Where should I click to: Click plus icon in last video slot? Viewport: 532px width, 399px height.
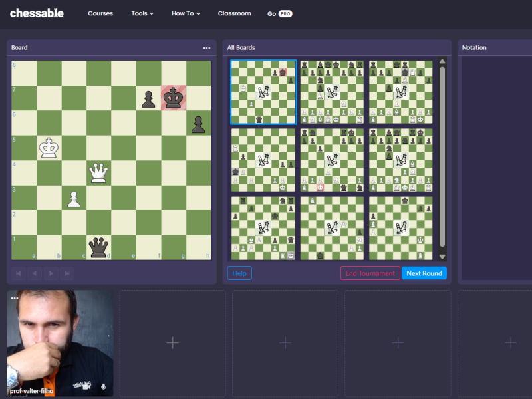tap(510, 342)
